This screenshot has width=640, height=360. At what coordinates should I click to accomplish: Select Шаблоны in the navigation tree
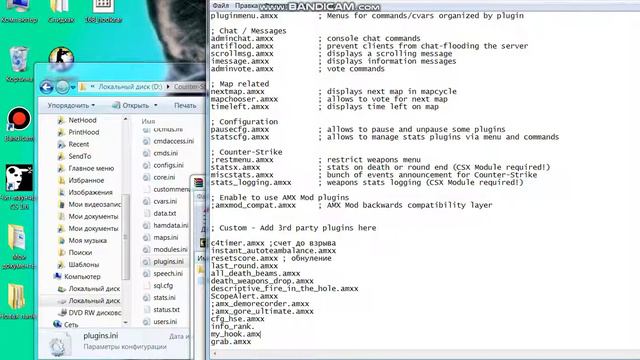[84, 264]
